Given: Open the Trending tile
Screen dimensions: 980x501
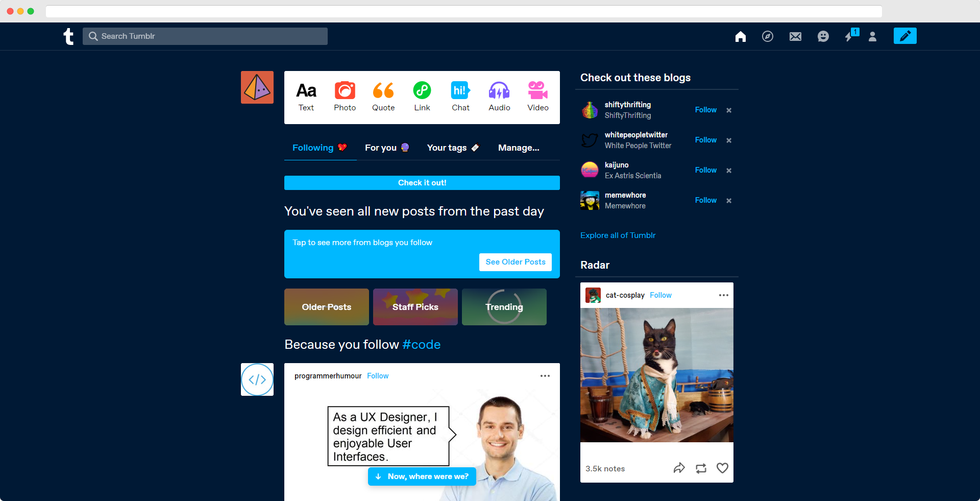Looking at the screenshot, I should pyautogui.click(x=504, y=307).
